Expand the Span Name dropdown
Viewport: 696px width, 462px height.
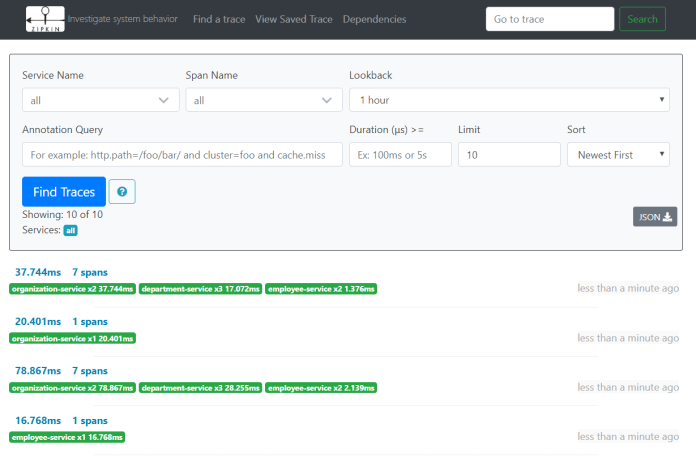click(x=264, y=100)
